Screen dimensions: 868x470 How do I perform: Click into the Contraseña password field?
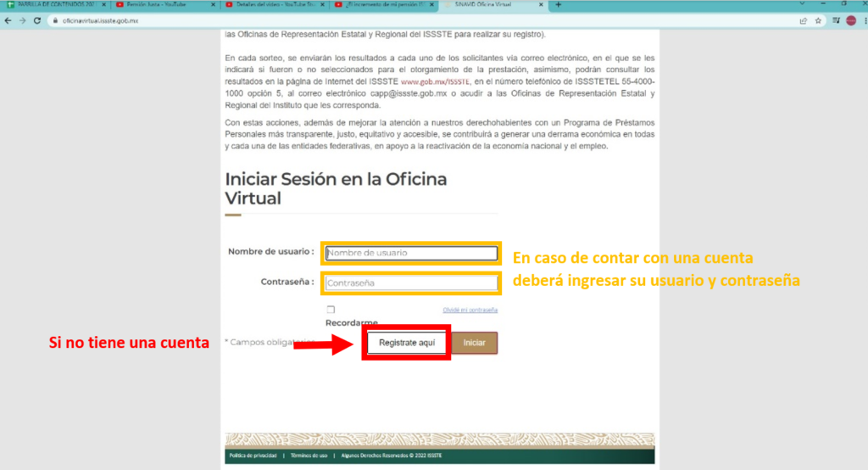411,283
